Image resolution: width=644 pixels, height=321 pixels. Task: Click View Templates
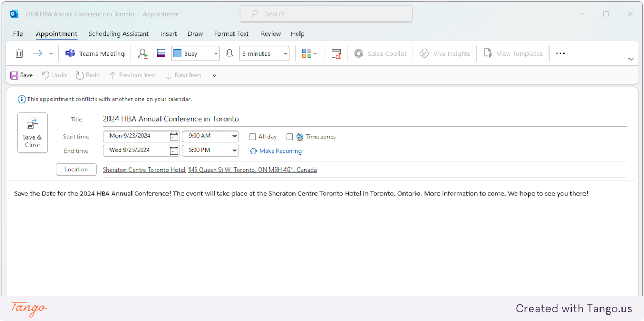tap(513, 54)
